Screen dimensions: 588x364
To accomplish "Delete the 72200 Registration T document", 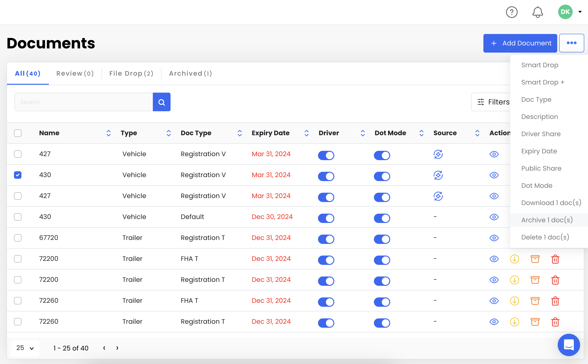I will [555, 280].
